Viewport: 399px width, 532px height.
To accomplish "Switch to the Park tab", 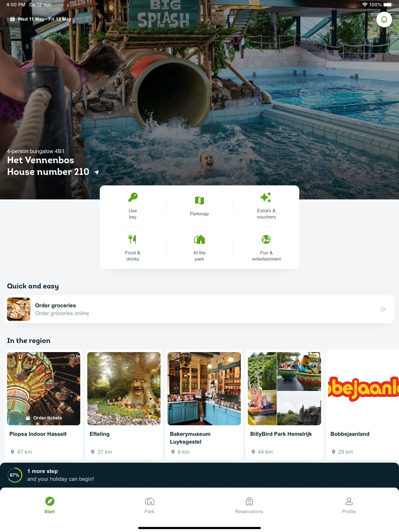I will click(150, 505).
